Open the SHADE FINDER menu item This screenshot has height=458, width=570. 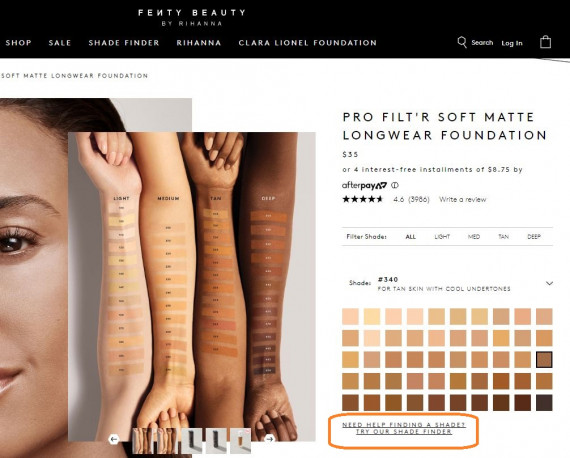(124, 43)
